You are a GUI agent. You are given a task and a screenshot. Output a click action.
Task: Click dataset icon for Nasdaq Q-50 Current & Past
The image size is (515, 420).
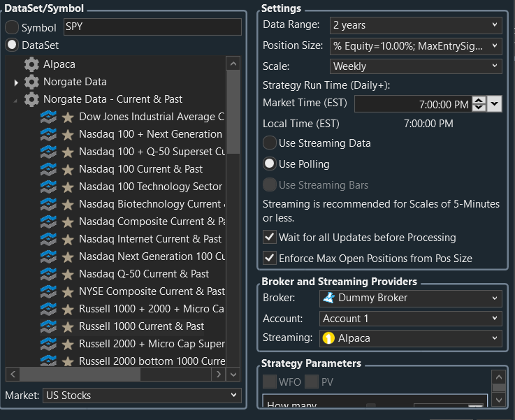tap(48, 274)
